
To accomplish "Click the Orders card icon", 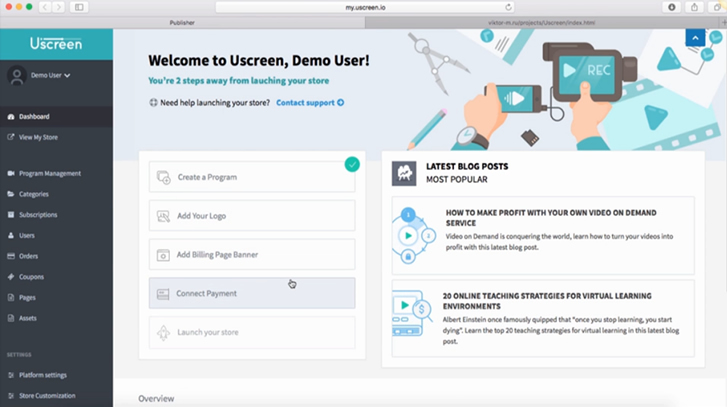I will [11, 256].
